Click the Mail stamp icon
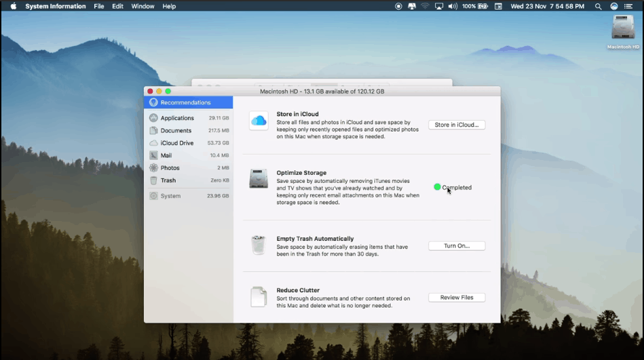The image size is (644, 360). tap(153, 155)
